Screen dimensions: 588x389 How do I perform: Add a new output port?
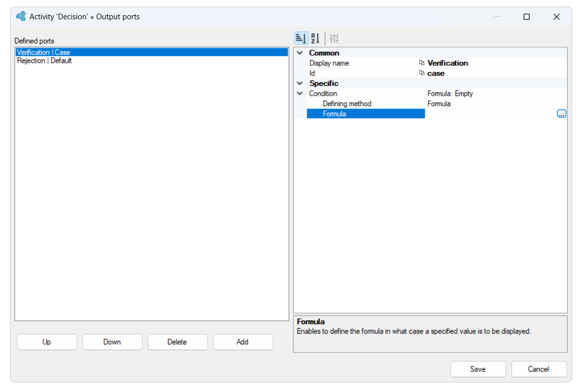point(243,342)
